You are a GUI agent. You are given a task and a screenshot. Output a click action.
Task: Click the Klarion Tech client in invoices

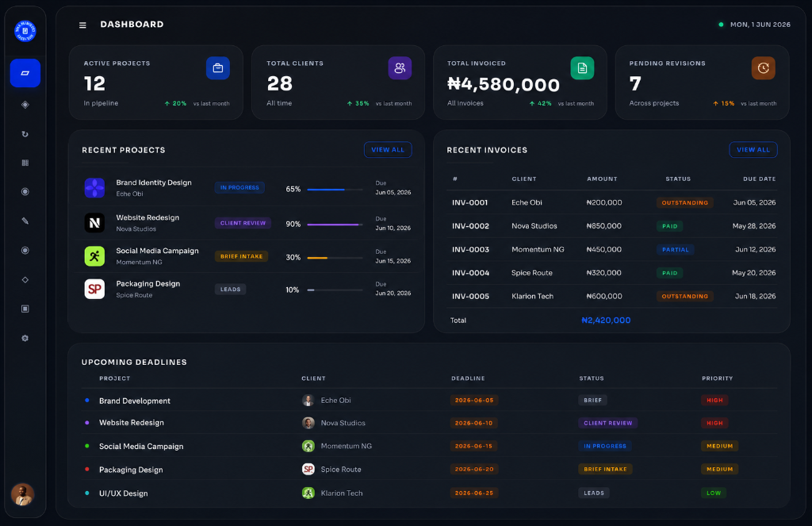coord(532,296)
